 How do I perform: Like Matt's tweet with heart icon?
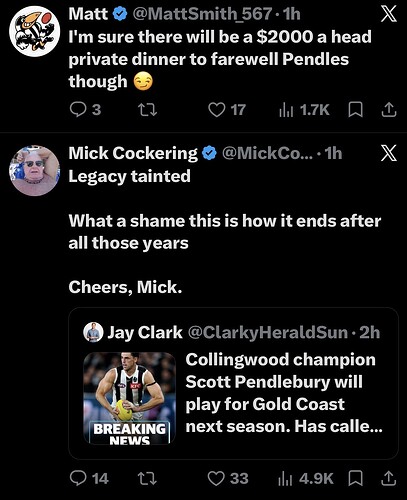tap(217, 110)
